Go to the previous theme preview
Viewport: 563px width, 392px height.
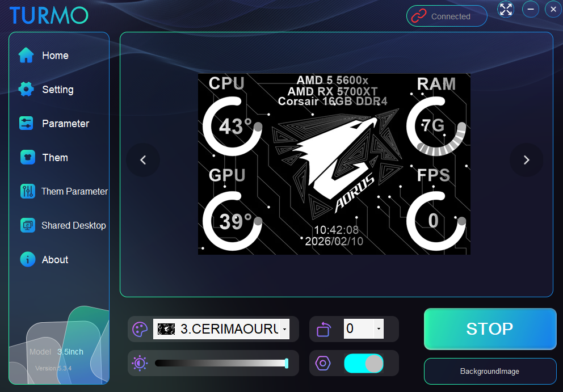(x=143, y=160)
